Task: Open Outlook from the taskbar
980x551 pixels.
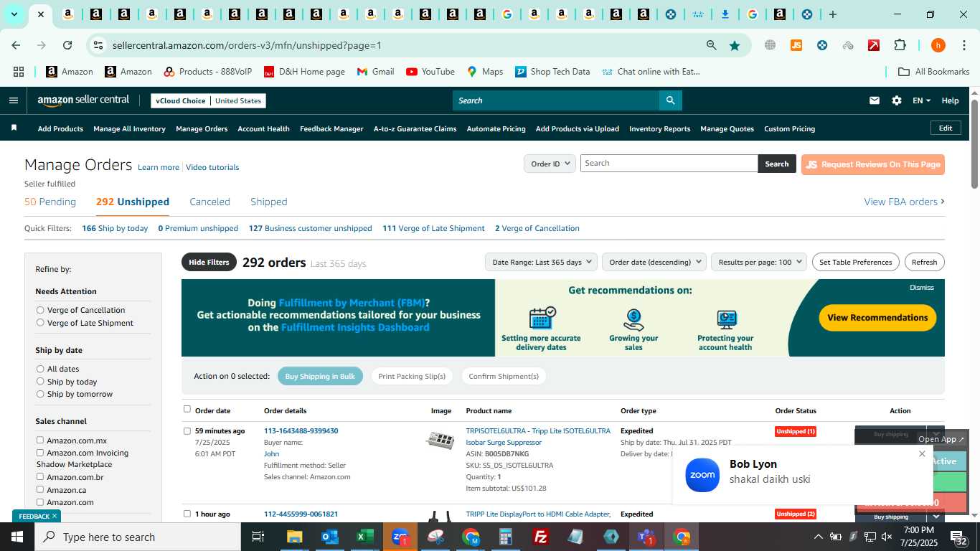Action: pyautogui.click(x=330, y=537)
